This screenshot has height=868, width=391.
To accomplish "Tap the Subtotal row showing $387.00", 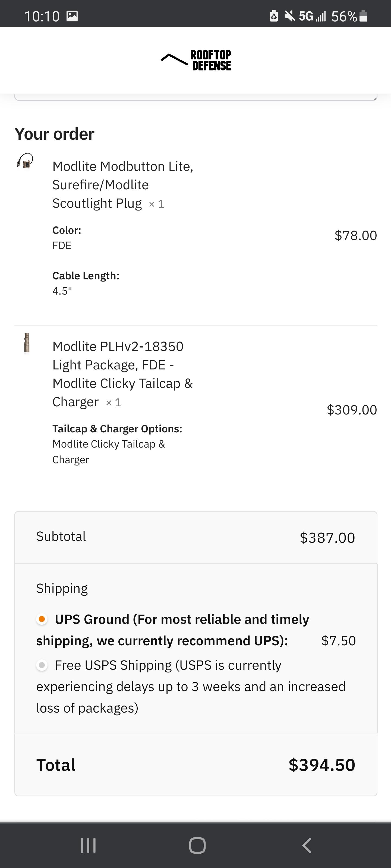I will click(x=196, y=537).
